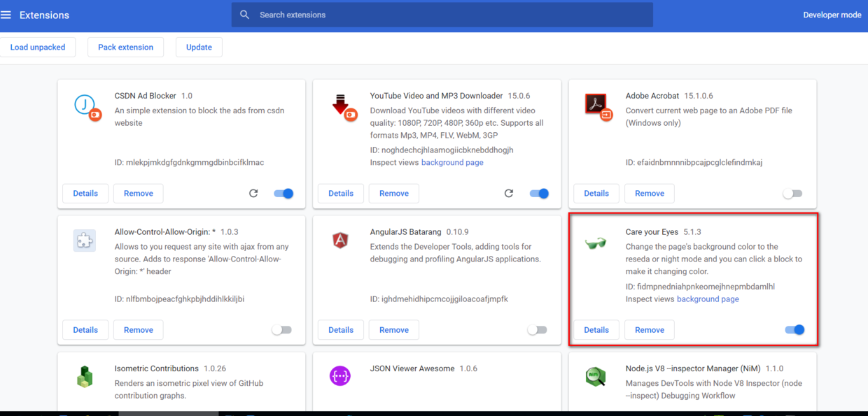Click the ID nlfbmbojpeacfghkpbjhddihlkkiljbi text
Image resolution: width=868 pixels, height=416 pixels.
pos(179,299)
